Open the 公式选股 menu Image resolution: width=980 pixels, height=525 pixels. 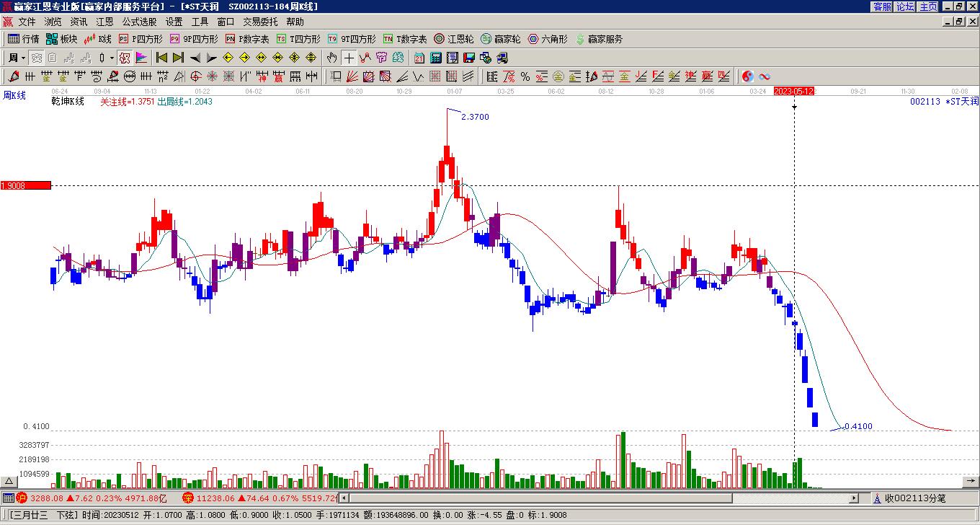click(x=139, y=22)
